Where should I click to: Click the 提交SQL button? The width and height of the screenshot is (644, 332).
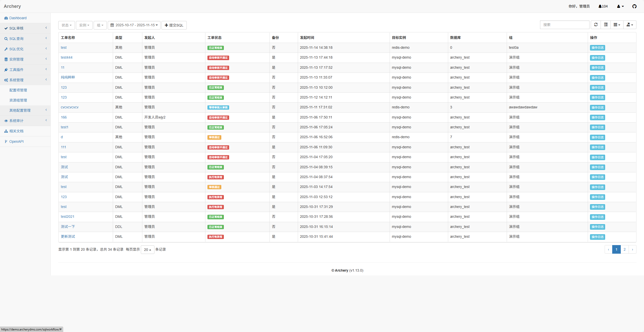pyautogui.click(x=174, y=25)
